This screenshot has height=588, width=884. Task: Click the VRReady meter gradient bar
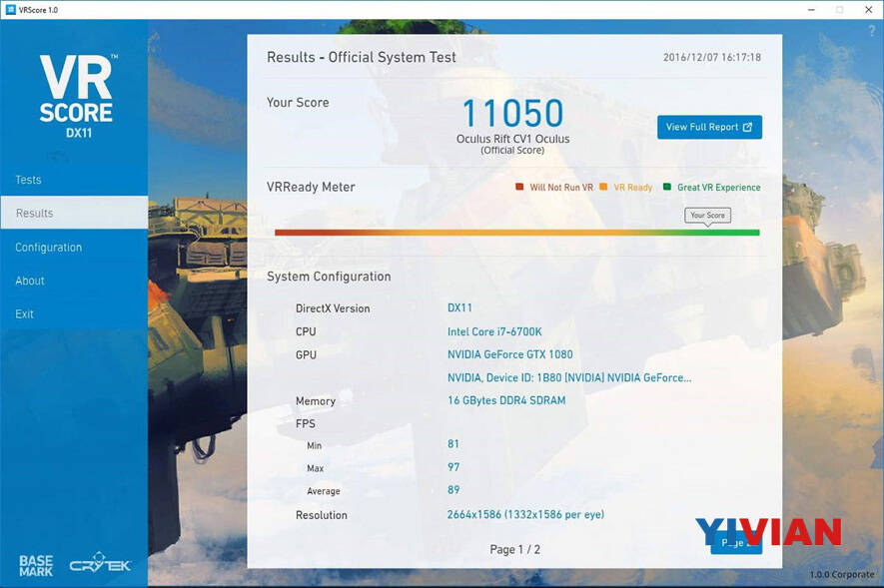tap(516, 233)
